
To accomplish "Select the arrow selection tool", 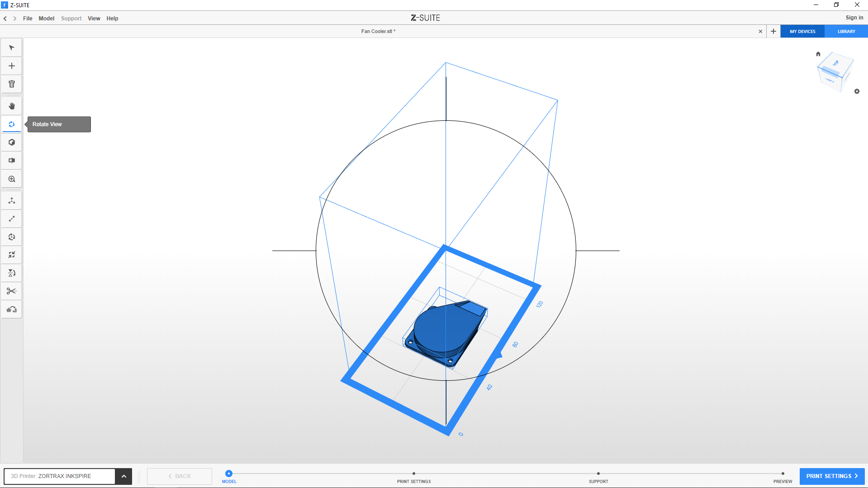I will pyautogui.click(x=12, y=48).
